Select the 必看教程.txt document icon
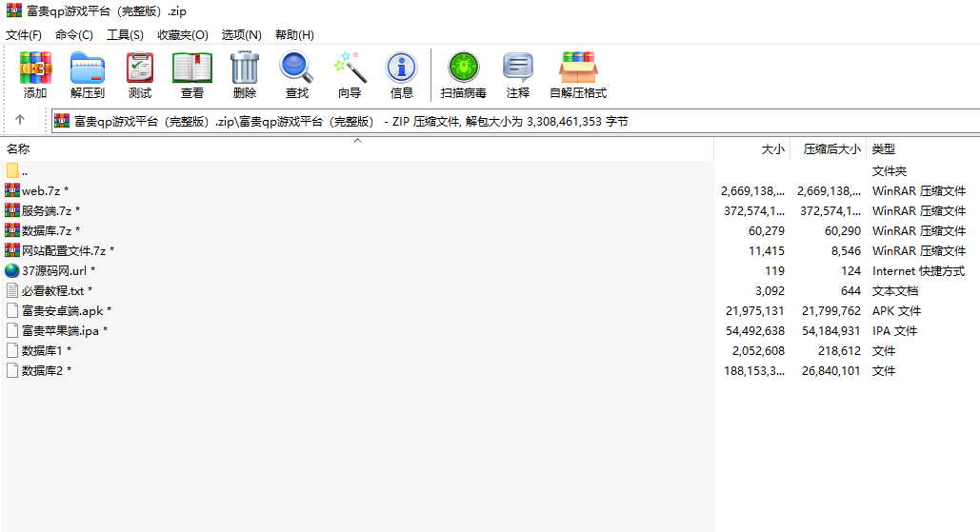Image resolution: width=980 pixels, height=532 pixels. [x=11, y=290]
